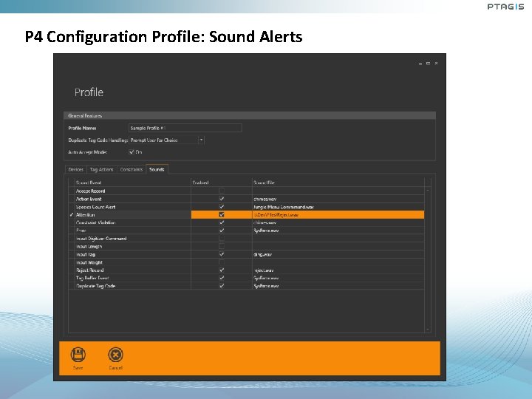Uncheck Input Tag enabled checkbox
532x399 pixels.
[x=222, y=254]
